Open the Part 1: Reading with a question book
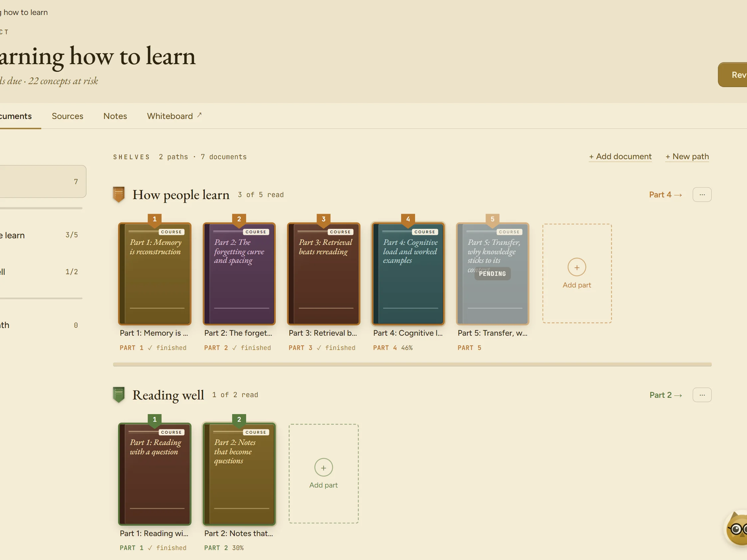Viewport: 747px width, 560px height. pyautogui.click(x=155, y=474)
